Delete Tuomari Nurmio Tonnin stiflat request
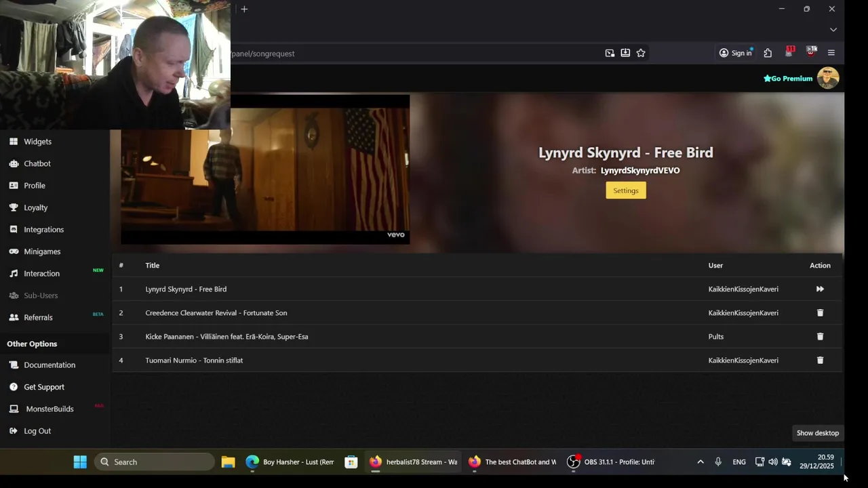This screenshot has width=868, height=488. 820,361
